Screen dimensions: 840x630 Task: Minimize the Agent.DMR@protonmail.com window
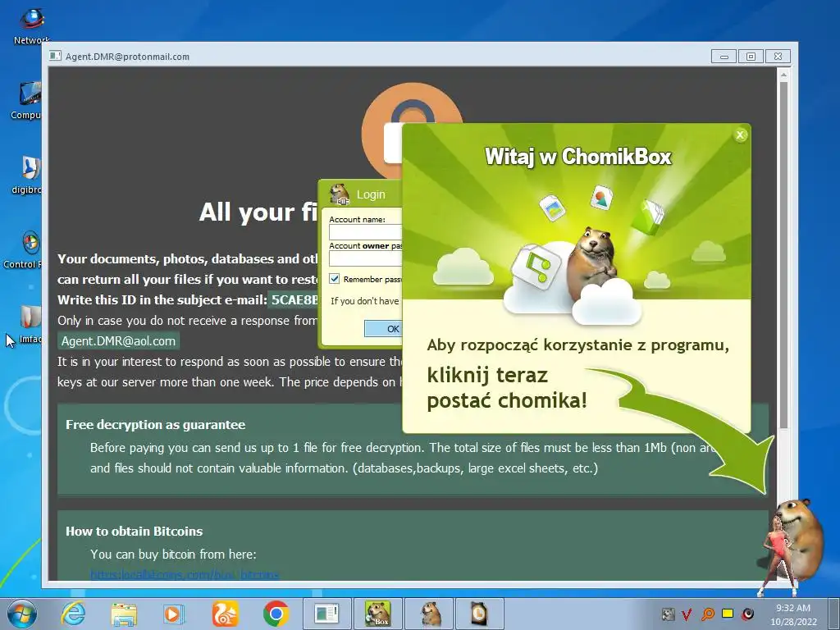(724, 57)
